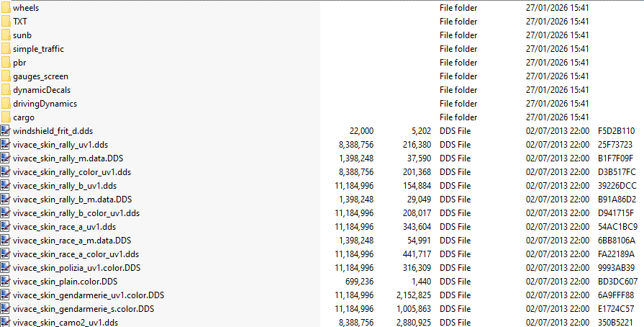
Task: Click the pbr folder icon
Action: 5,63
